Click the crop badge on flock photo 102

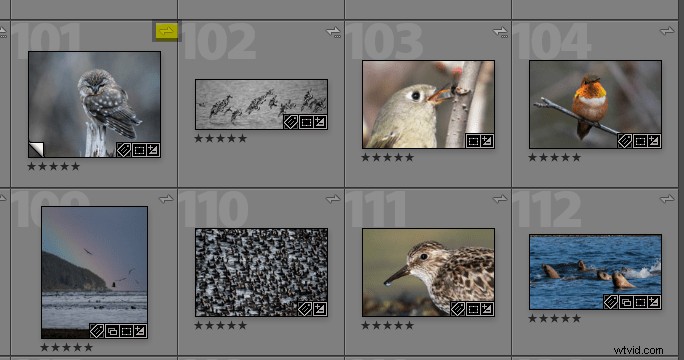306,122
